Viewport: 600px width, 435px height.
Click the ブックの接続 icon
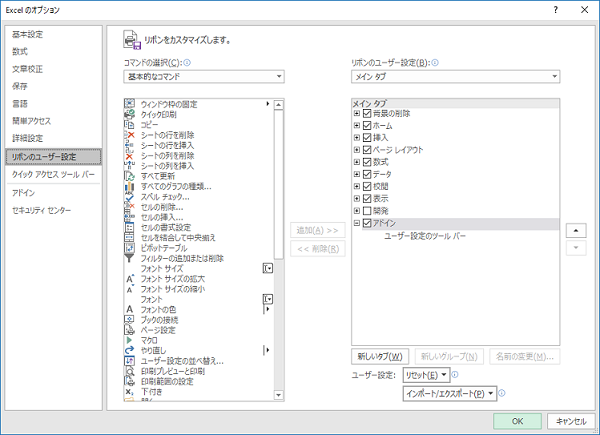tap(130, 319)
